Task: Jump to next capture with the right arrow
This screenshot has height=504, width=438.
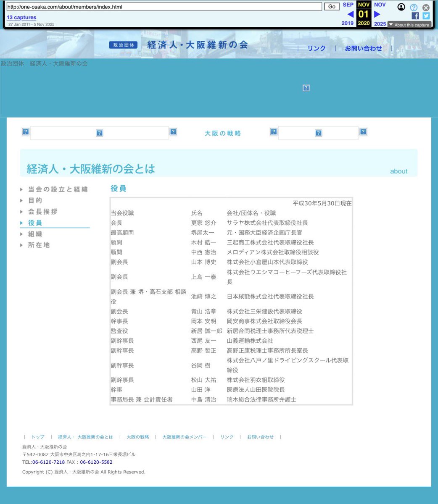Action: pyautogui.click(x=377, y=14)
